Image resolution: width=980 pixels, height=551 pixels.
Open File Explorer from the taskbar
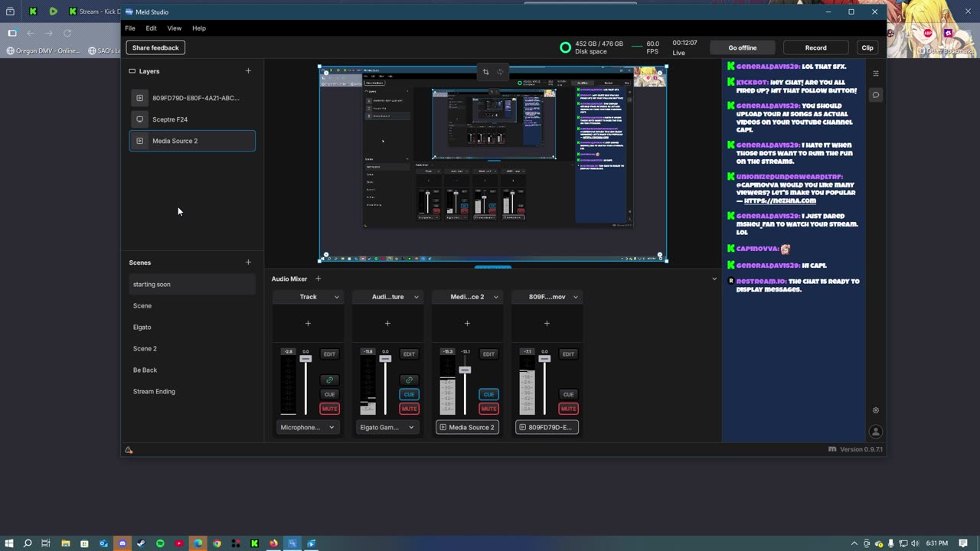tap(65, 543)
